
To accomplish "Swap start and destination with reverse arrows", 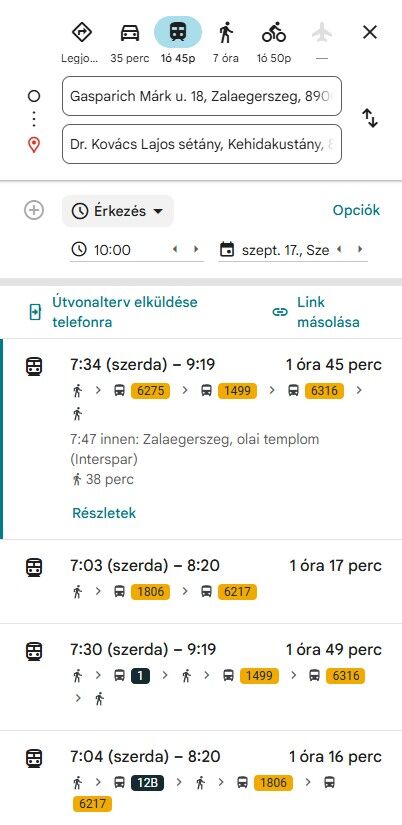I will coord(370,118).
